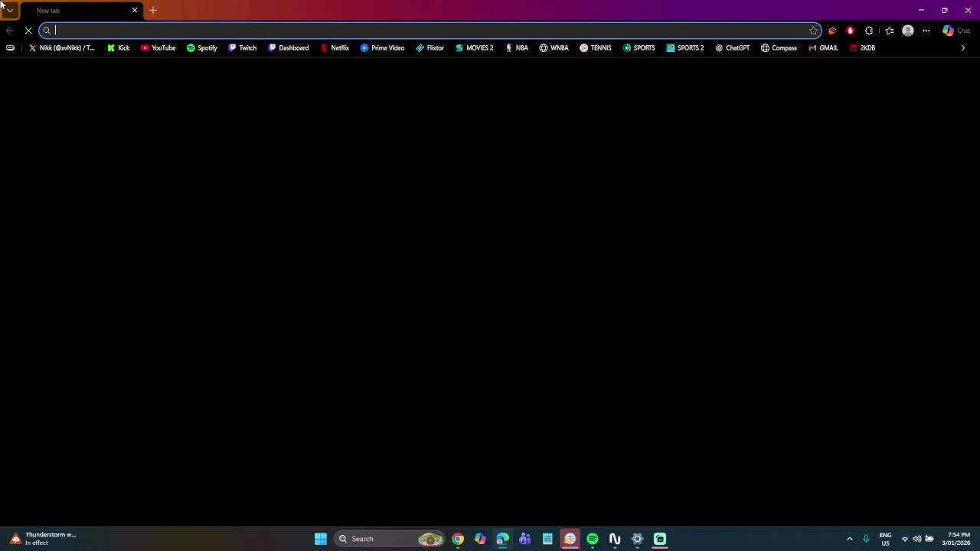Open the GMAIL bookmark
980x551 pixels.
tap(823, 47)
